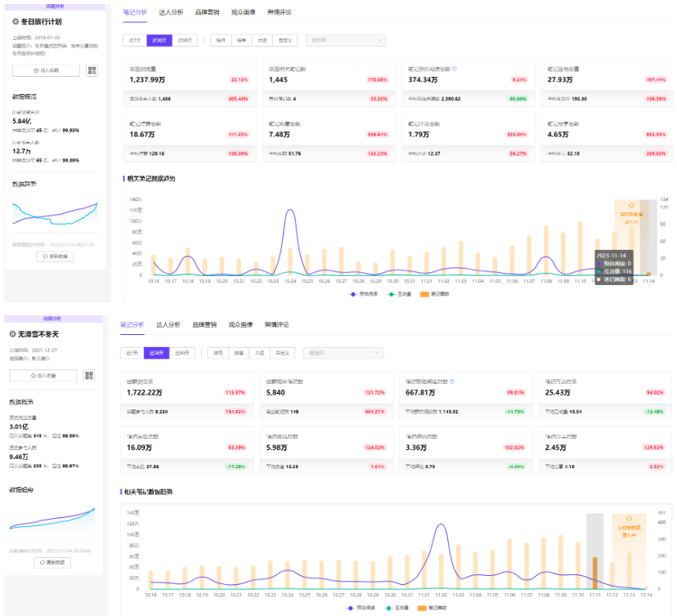
Task: Toggle 互动量 legend in 冬日旅行计划 chart
Action: pos(399,294)
